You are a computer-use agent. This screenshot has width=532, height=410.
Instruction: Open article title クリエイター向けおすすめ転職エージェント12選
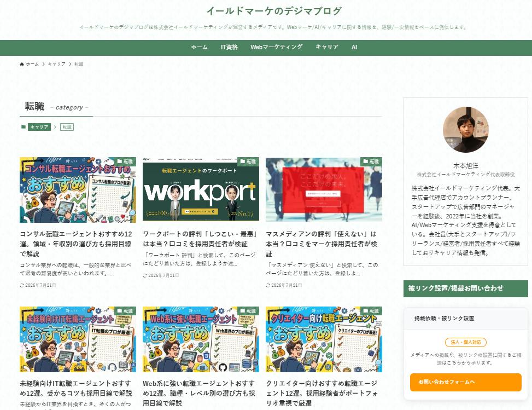point(322,394)
